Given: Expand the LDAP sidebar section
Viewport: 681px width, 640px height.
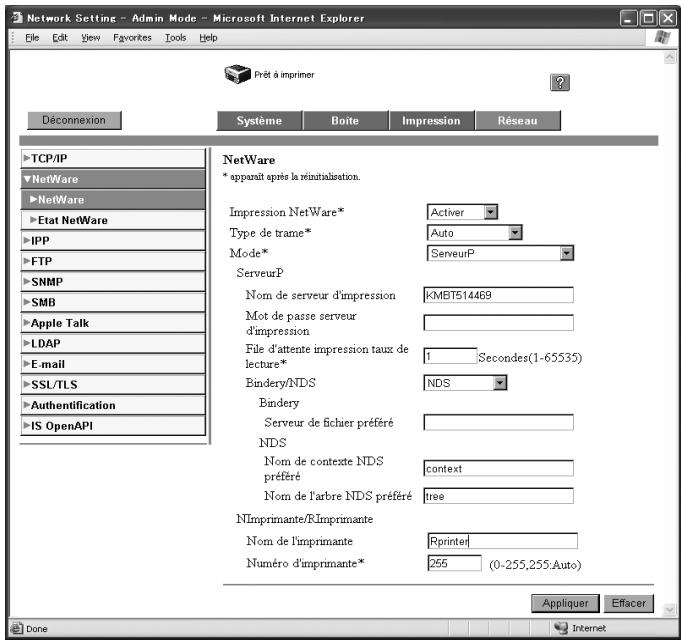Looking at the screenshot, I should click(113, 343).
